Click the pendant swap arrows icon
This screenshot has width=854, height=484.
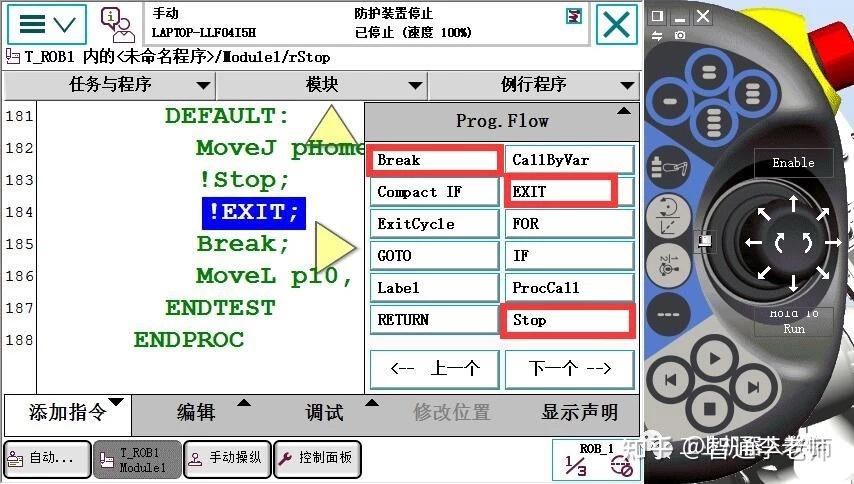point(657,35)
